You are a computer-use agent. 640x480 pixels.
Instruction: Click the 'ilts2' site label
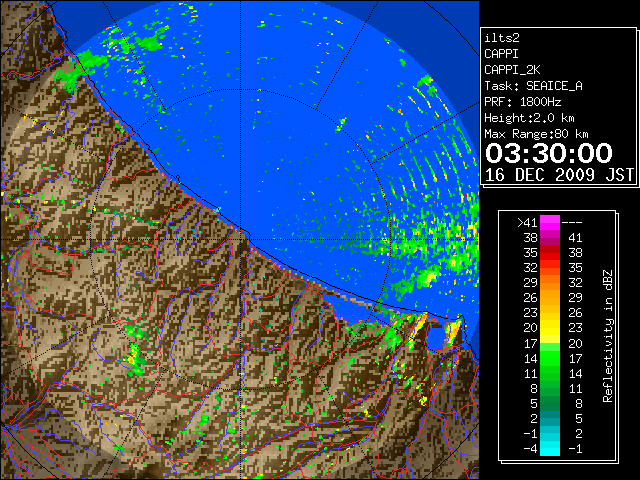(502, 38)
